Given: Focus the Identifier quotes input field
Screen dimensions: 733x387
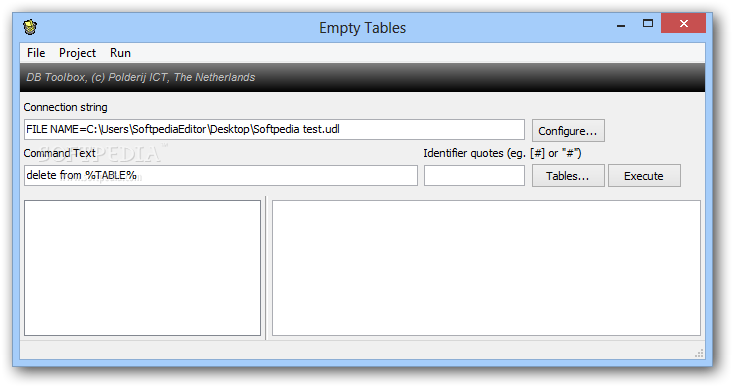Looking at the screenshot, I should point(474,175).
